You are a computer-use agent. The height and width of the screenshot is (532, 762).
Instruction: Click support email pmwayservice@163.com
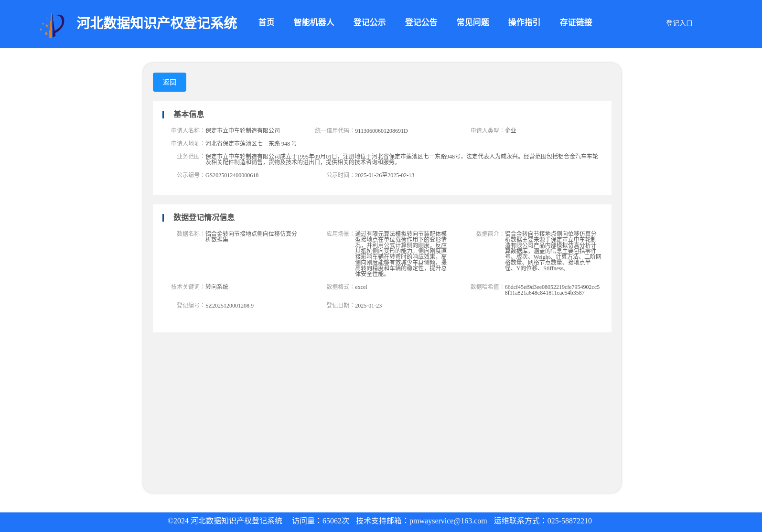(448, 521)
